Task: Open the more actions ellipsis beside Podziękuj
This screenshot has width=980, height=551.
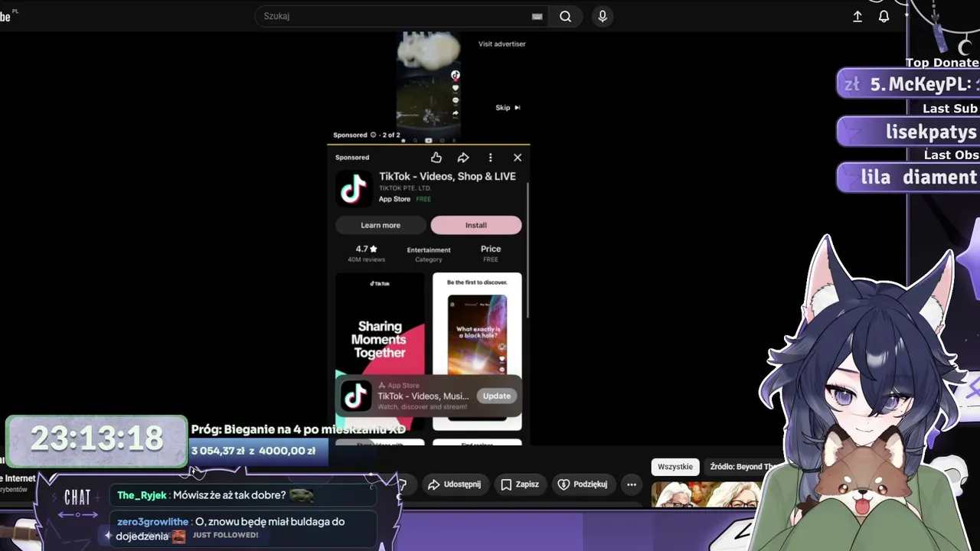Action: point(632,484)
